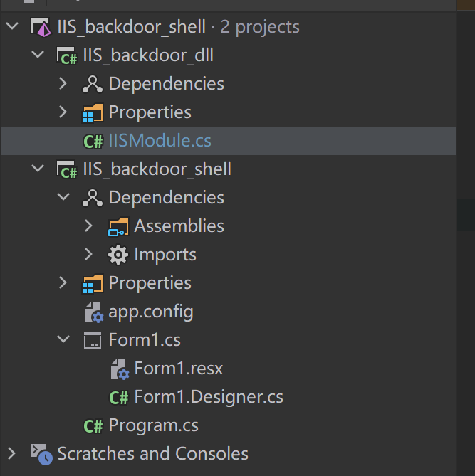The width and height of the screenshot is (475, 476).
Task: Expand the Imports node
Action: click(88, 255)
